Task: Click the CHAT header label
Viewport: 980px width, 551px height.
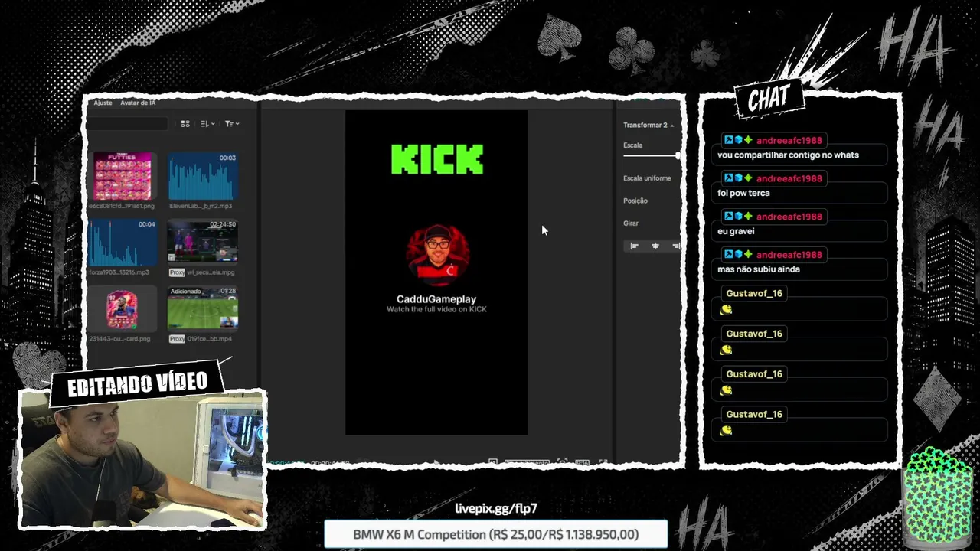Action: coord(769,97)
